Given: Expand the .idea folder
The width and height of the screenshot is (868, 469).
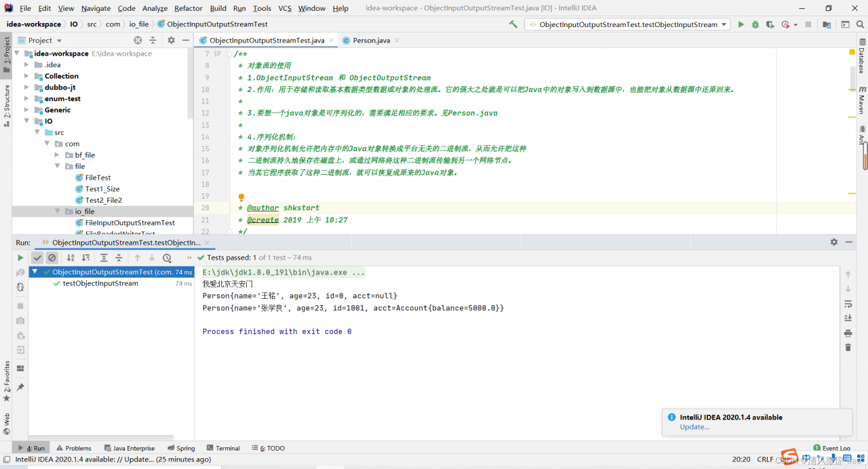Looking at the screenshot, I should (x=26, y=65).
